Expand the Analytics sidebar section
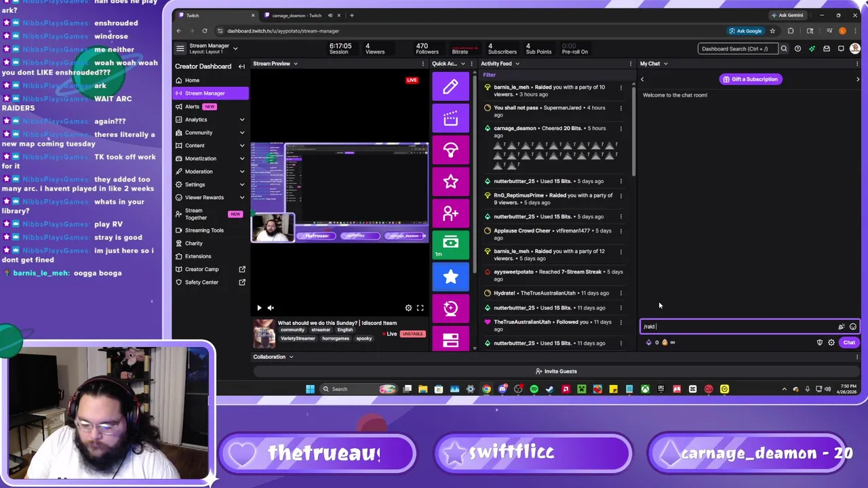Image resolution: width=868 pixels, height=488 pixels. click(x=241, y=119)
